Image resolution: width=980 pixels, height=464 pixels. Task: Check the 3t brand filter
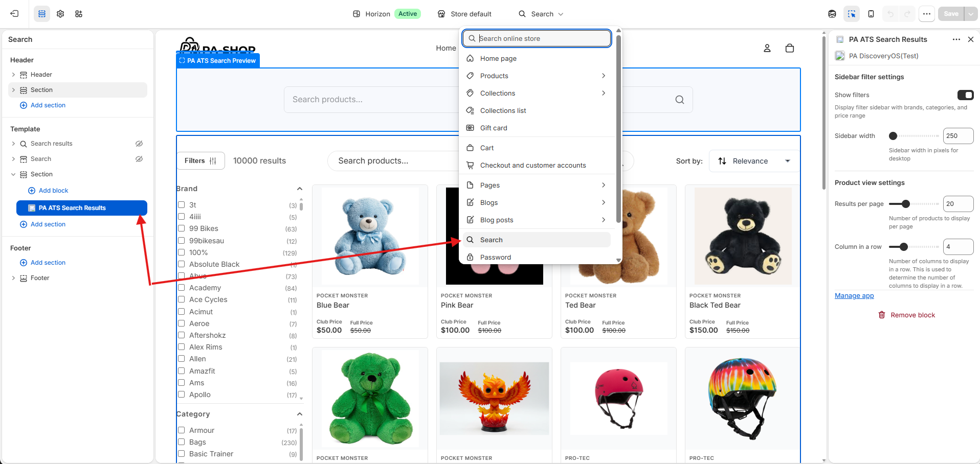pos(181,205)
